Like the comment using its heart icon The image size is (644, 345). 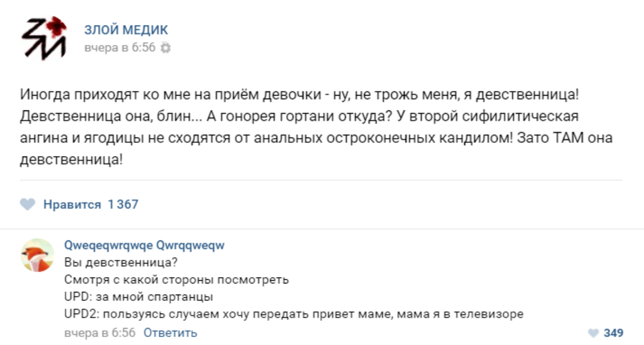pos(593,333)
